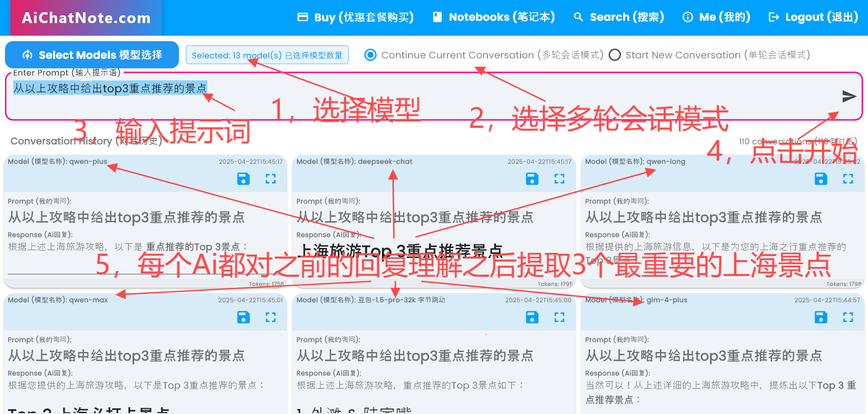868x414 pixels.
Task: Save the 豆包-1.5-pro-32k response
Action: coord(532,318)
